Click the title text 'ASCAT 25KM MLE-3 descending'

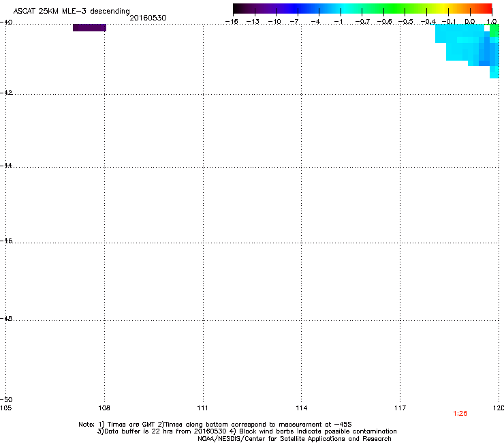pyautogui.click(x=72, y=11)
